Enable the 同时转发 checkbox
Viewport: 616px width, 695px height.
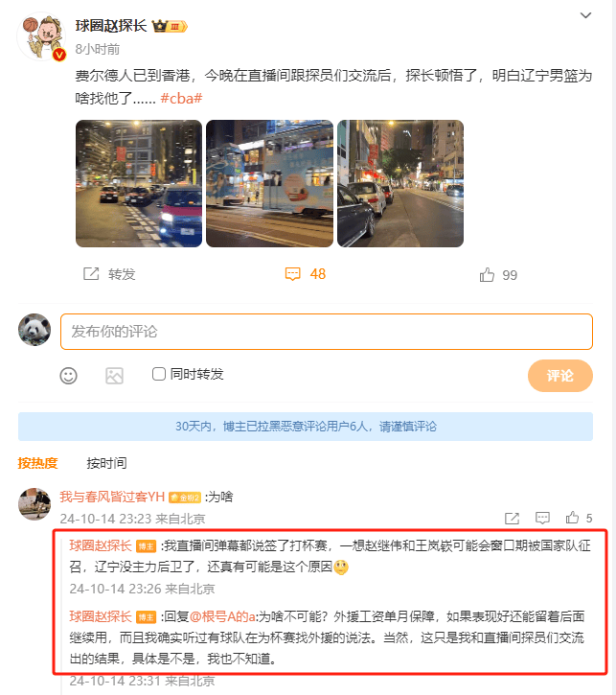[x=159, y=374]
